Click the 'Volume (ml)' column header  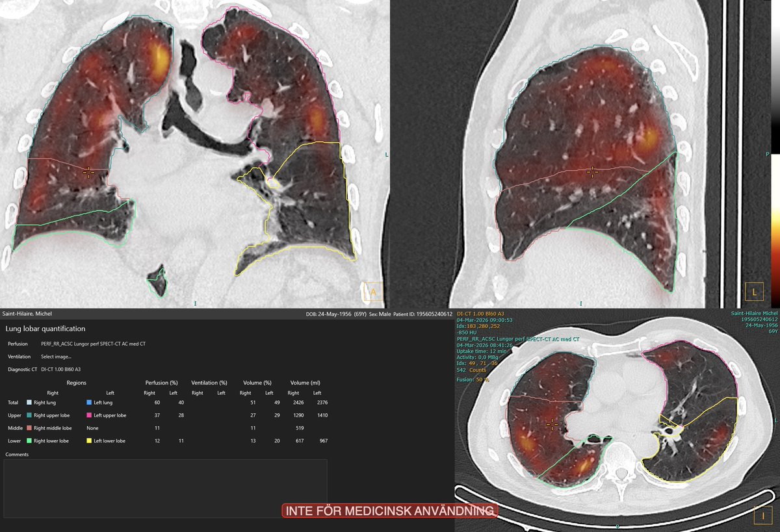point(305,383)
